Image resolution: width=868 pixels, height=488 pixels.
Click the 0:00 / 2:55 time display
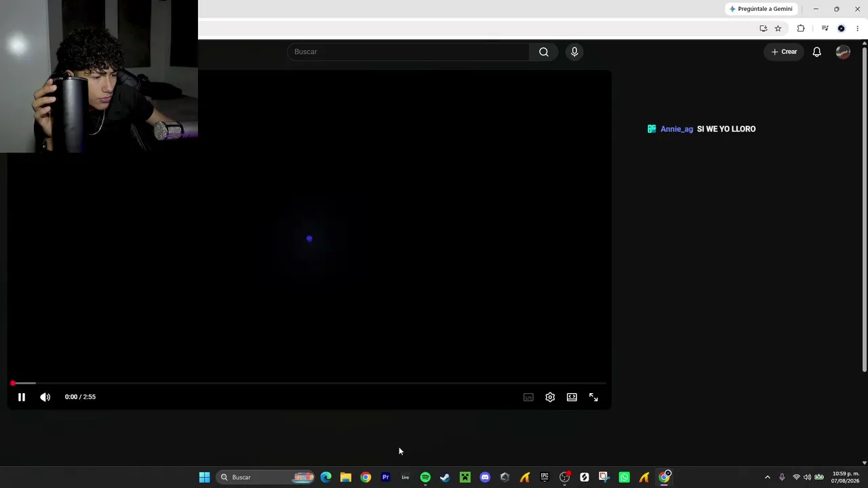tap(80, 397)
